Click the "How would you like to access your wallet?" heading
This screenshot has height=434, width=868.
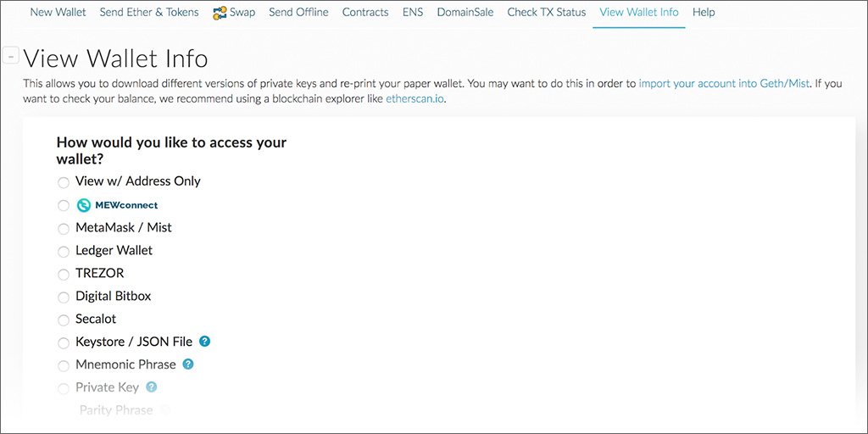pos(171,151)
